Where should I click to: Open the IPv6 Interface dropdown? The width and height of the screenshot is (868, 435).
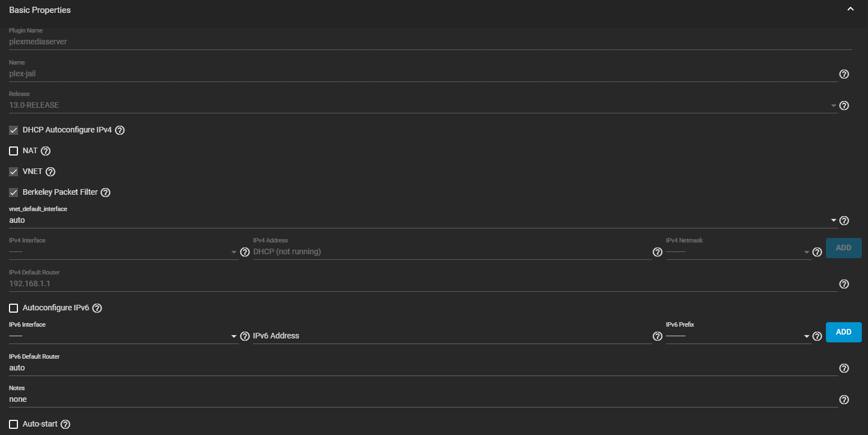(124, 336)
